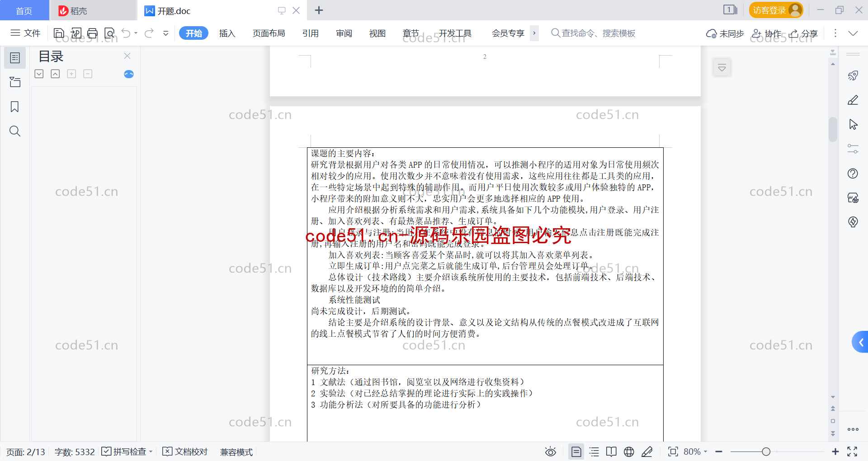Viewport: 868px width, 461px height.
Task: Select the 审阅 ribbon tab
Action: (344, 33)
